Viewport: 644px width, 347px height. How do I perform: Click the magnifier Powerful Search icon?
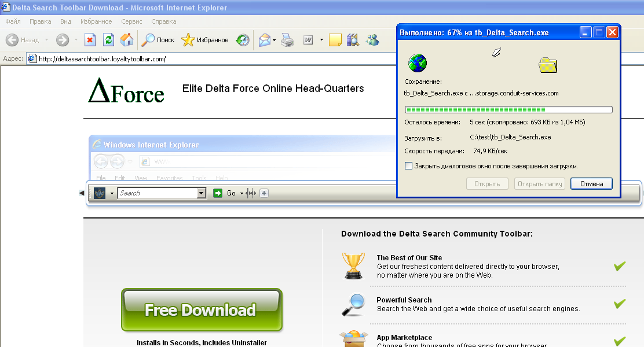(x=353, y=304)
